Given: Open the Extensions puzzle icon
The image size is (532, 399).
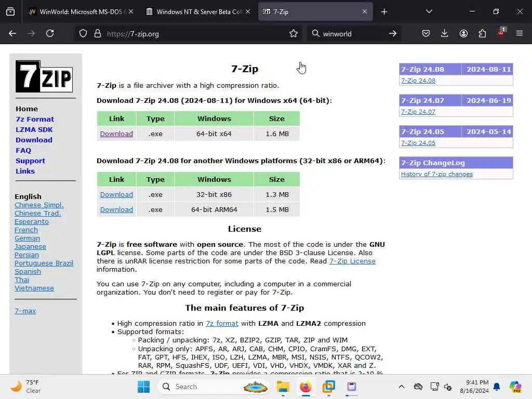Looking at the screenshot, I should point(482,34).
